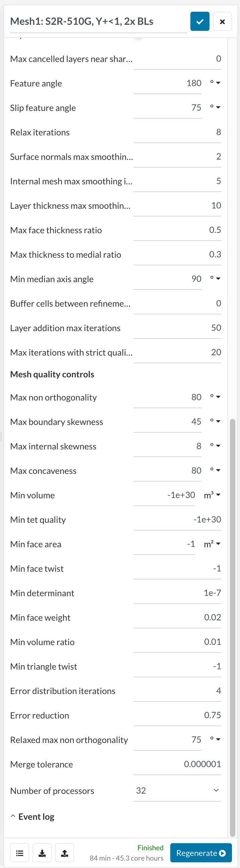Open the list view icon at bottom
Screen dimensions: 240x868
click(x=19, y=853)
